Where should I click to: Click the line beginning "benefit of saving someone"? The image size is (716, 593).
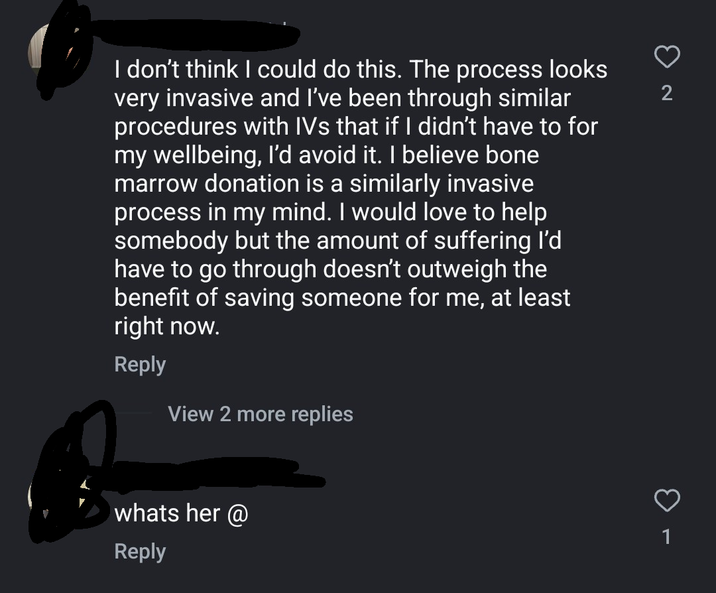tap(342, 298)
